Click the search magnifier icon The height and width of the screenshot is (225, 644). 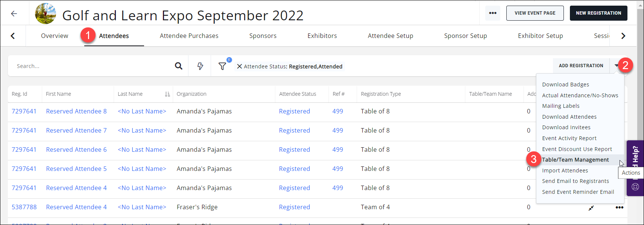[x=179, y=66]
